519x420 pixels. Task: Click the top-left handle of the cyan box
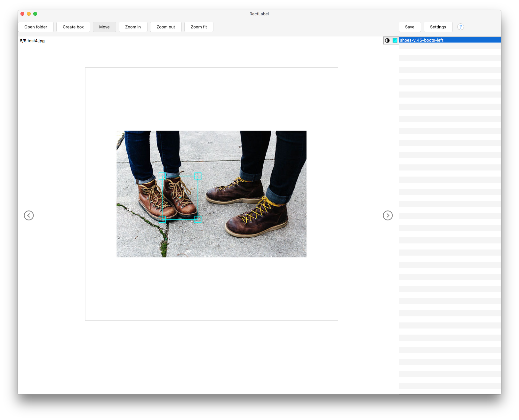pyautogui.click(x=162, y=176)
